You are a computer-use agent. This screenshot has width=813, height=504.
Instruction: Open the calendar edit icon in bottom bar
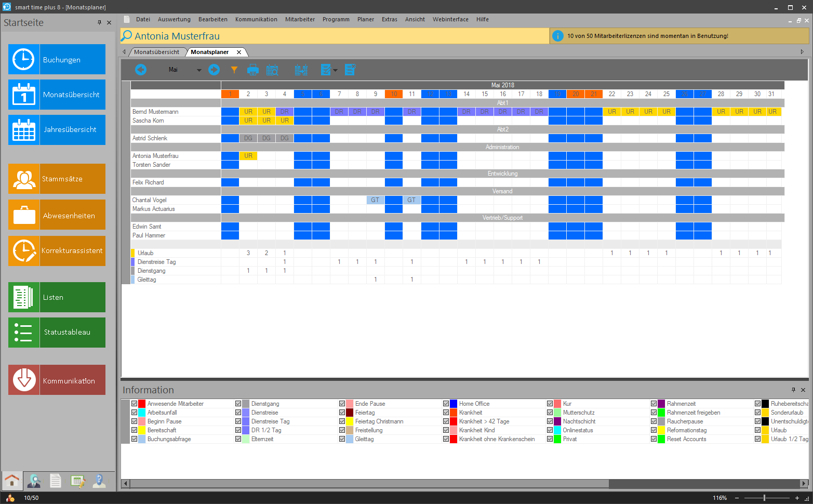pos(77,481)
